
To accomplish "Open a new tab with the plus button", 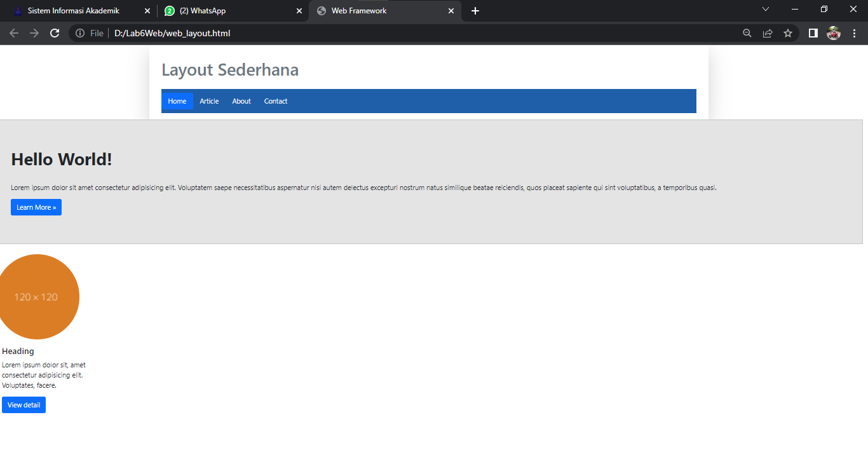I will tap(475, 11).
